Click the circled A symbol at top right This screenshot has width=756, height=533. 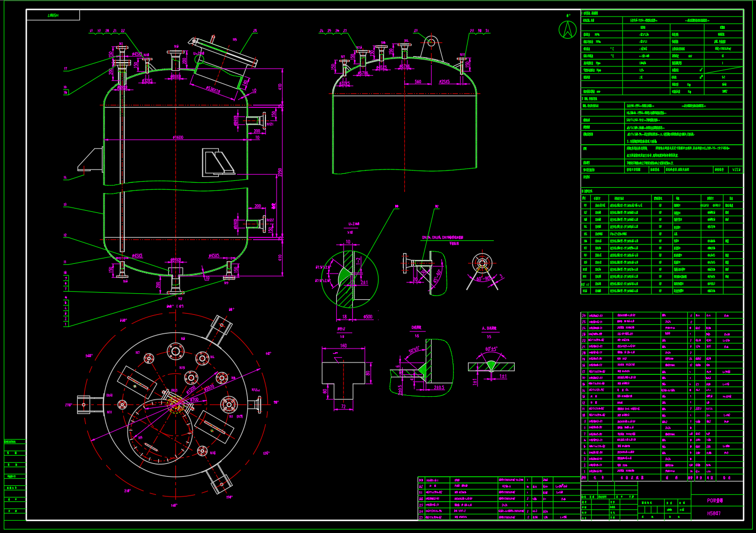(568, 29)
